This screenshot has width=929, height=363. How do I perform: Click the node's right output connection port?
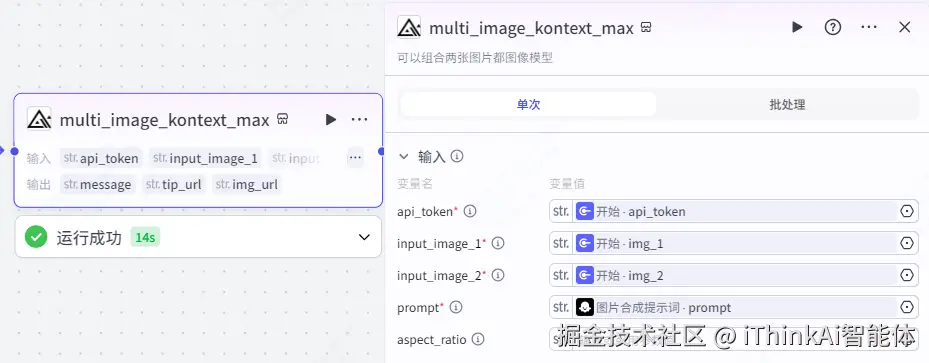click(x=382, y=151)
